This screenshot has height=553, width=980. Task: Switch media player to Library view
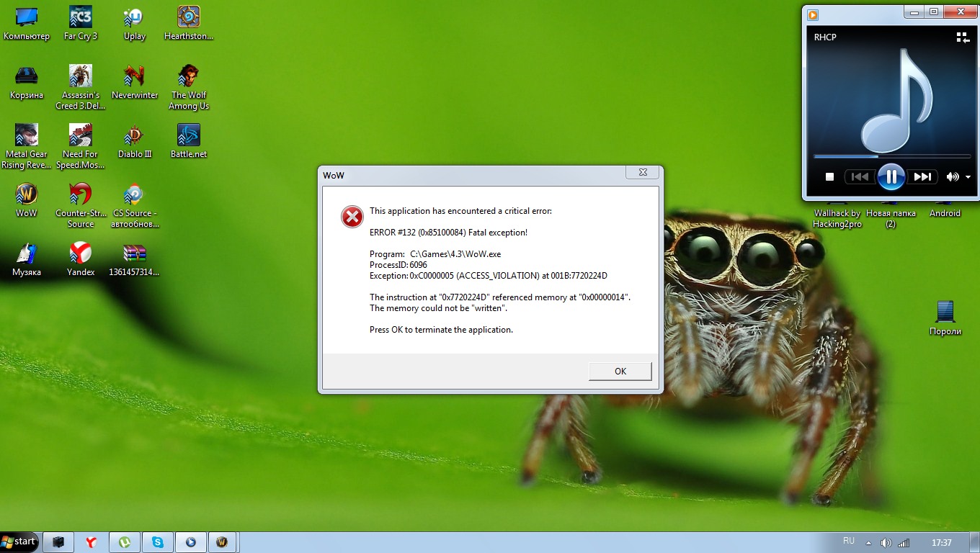click(963, 37)
